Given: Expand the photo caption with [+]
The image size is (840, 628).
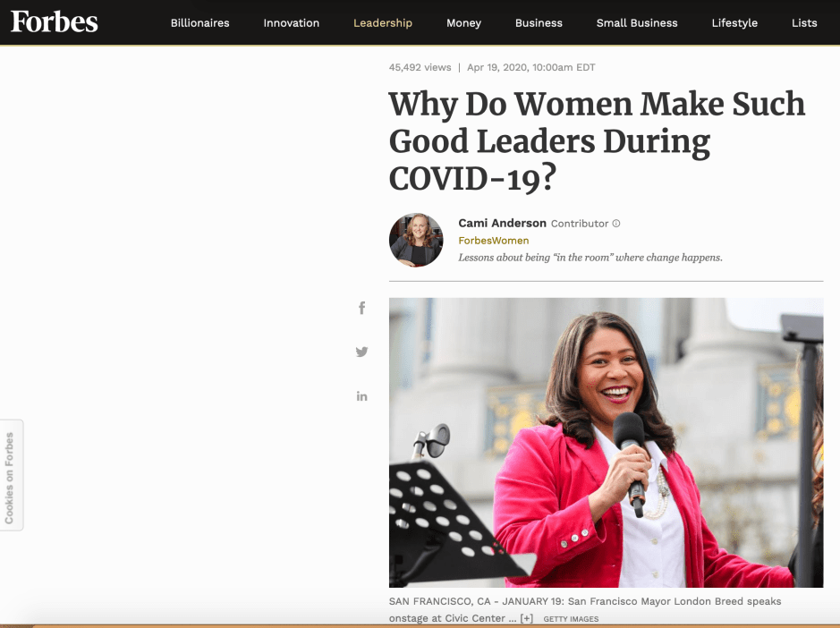Looking at the screenshot, I should (526, 618).
